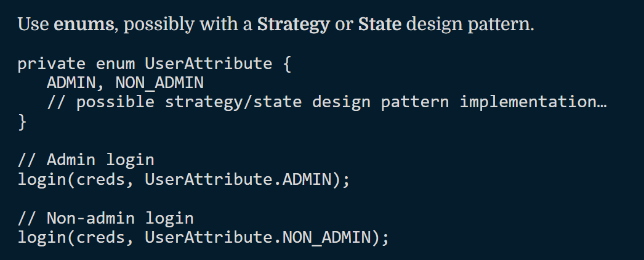Click the ADMIN constant in the enum body
The width and height of the screenshot is (644, 260).
point(71,83)
